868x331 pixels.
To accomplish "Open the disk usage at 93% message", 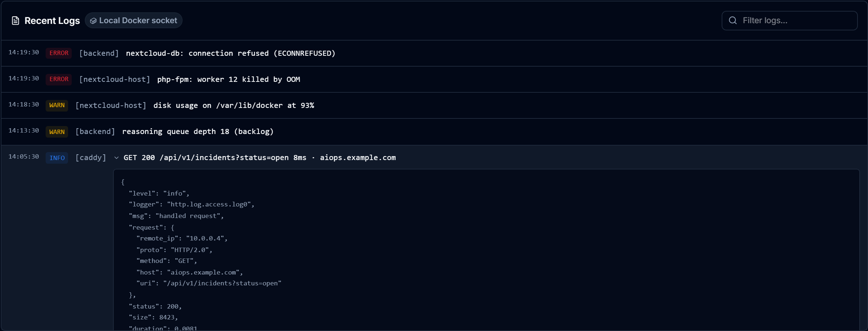I will [234, 105].
